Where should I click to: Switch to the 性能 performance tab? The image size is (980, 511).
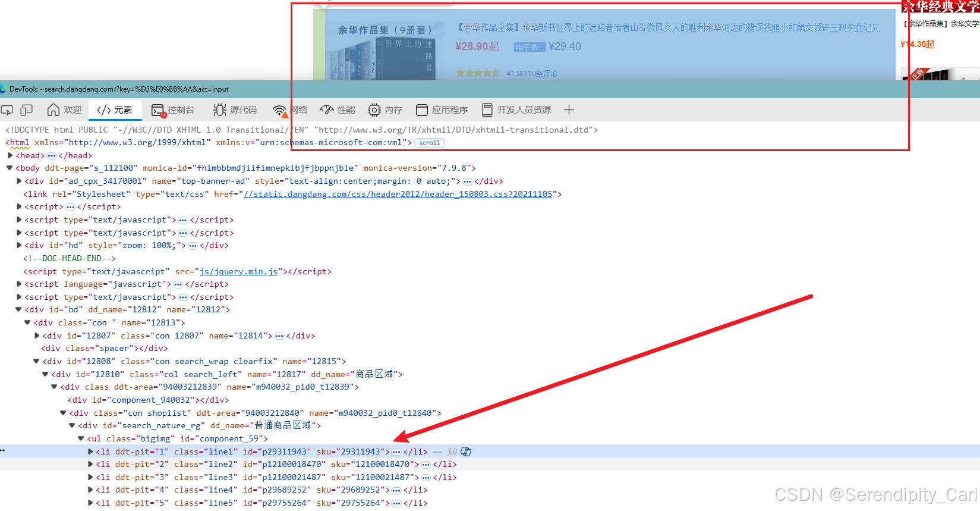point(337,110)
